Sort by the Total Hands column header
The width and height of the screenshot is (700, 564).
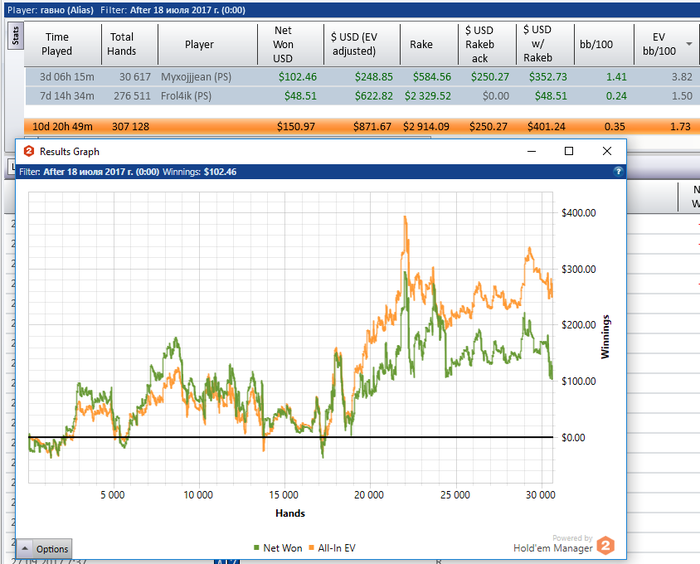(122, 44)
